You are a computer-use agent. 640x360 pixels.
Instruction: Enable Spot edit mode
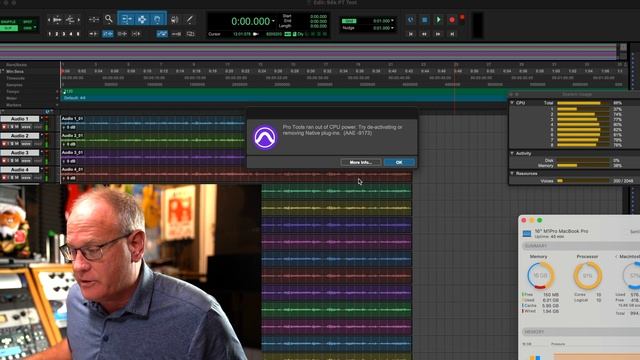click(28, 22)
